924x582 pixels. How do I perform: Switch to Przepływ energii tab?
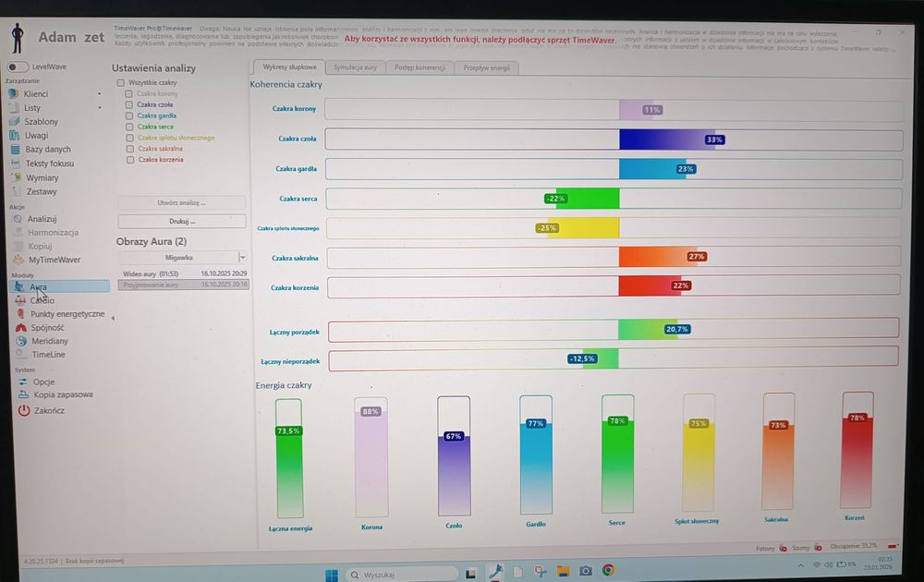point(486,68)
